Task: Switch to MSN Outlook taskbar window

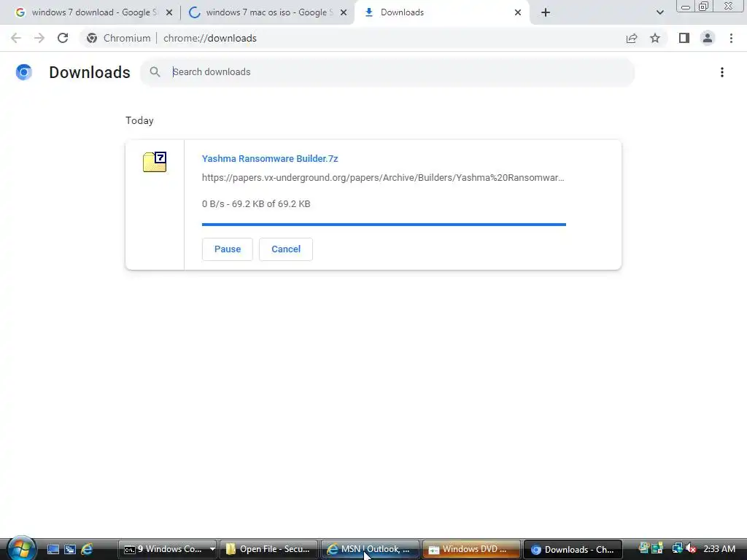Action: tap(370, 549)
